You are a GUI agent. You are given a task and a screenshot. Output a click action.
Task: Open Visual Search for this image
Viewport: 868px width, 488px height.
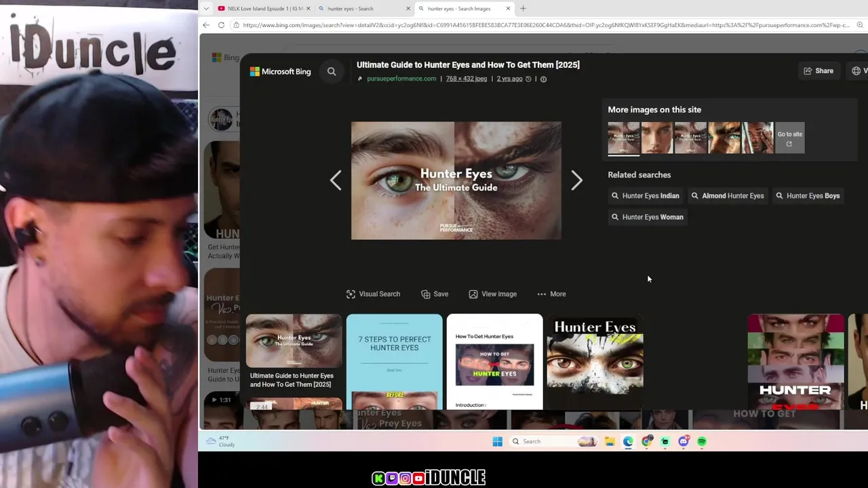[x=373, y=294]
